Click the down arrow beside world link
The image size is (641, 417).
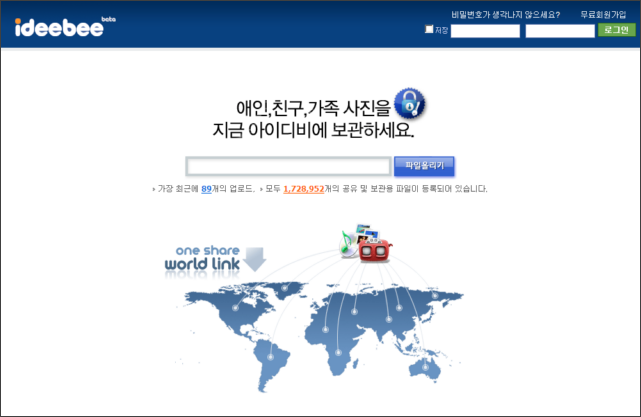(254, 259)
